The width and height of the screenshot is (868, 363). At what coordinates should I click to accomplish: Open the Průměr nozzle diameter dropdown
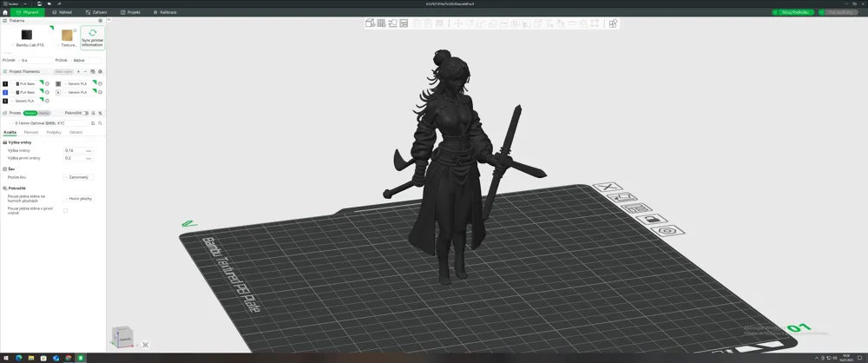click(x=36, y=61)
